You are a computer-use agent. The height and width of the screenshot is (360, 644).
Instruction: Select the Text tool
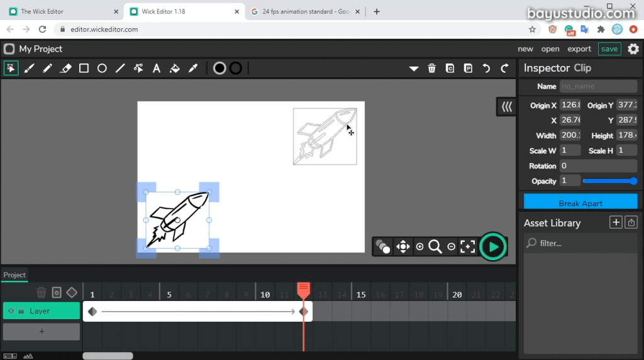click(x=157, y=68)
